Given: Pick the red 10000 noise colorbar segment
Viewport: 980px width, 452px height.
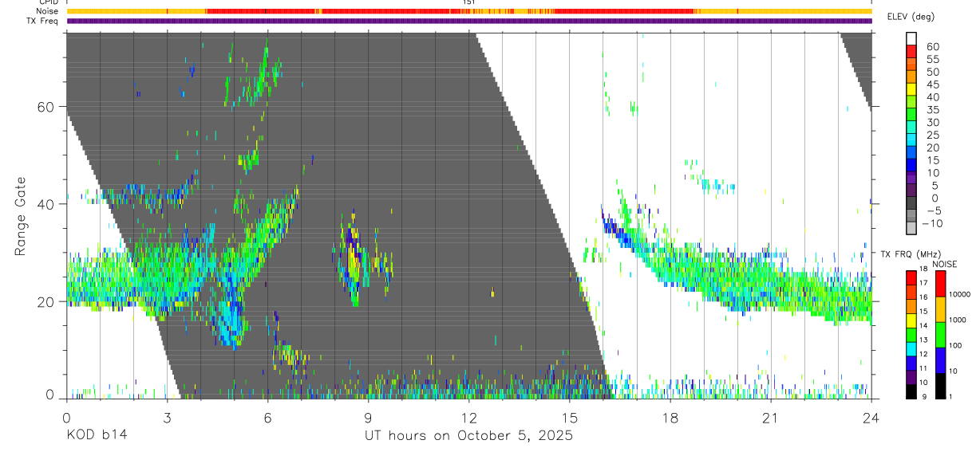Looking at the screenshot, I should coord(939,283).
